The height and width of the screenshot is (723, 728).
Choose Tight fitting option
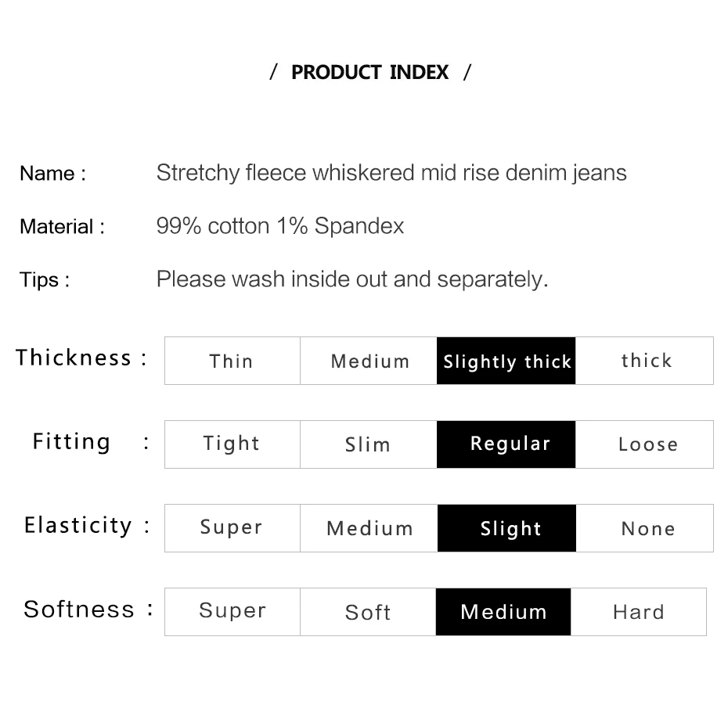232,444
